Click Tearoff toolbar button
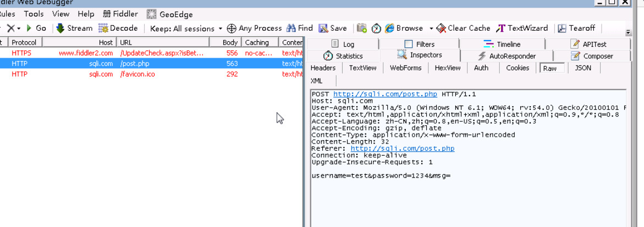The height and width of the screenshot is (227, 644). tap(577, 29)
